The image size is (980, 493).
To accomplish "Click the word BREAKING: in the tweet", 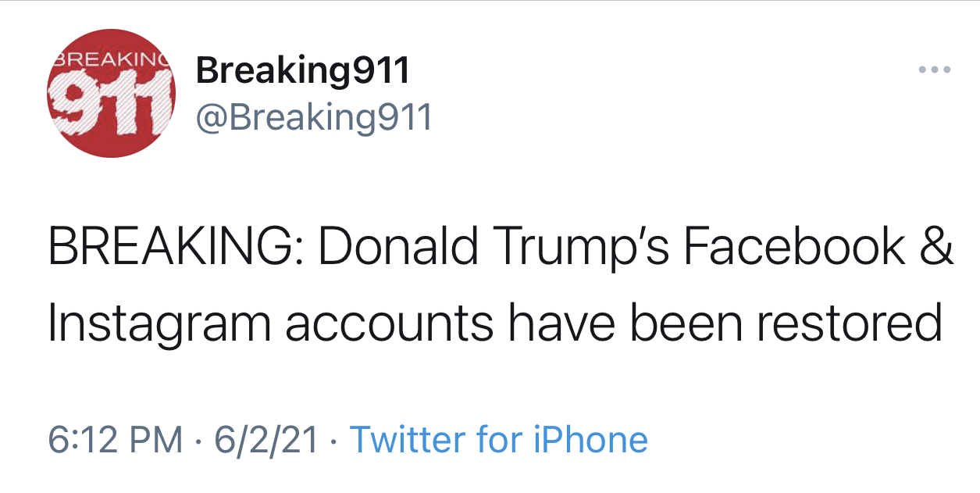I will [176, 247].
